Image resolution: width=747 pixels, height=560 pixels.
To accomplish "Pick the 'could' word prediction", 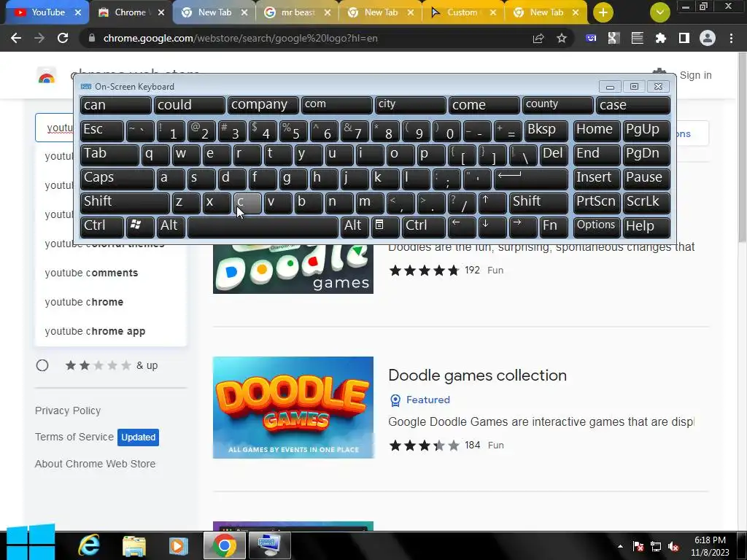I will tap(189, 105).
